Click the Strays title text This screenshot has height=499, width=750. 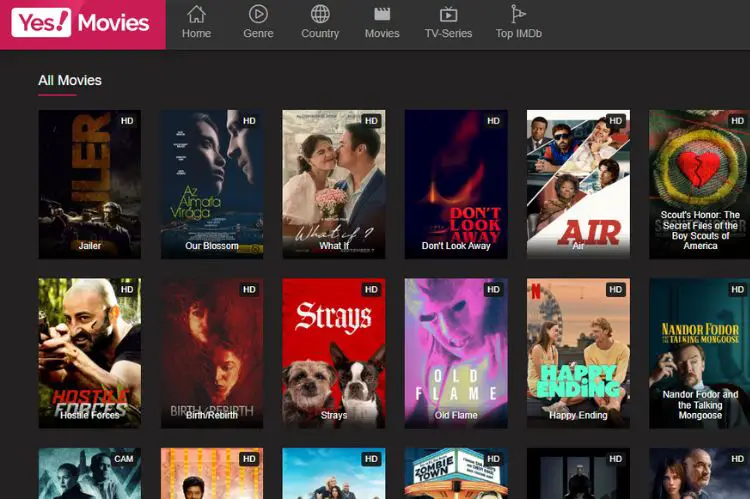334,415
